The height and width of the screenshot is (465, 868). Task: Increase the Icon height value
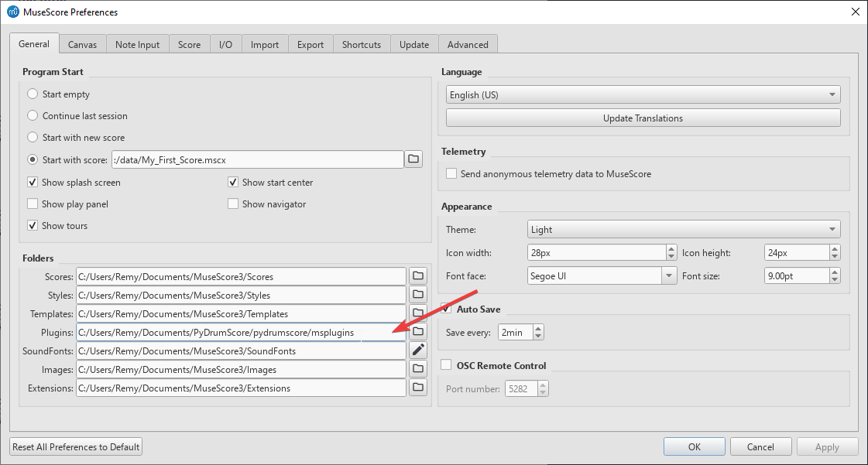click(835, 249)
